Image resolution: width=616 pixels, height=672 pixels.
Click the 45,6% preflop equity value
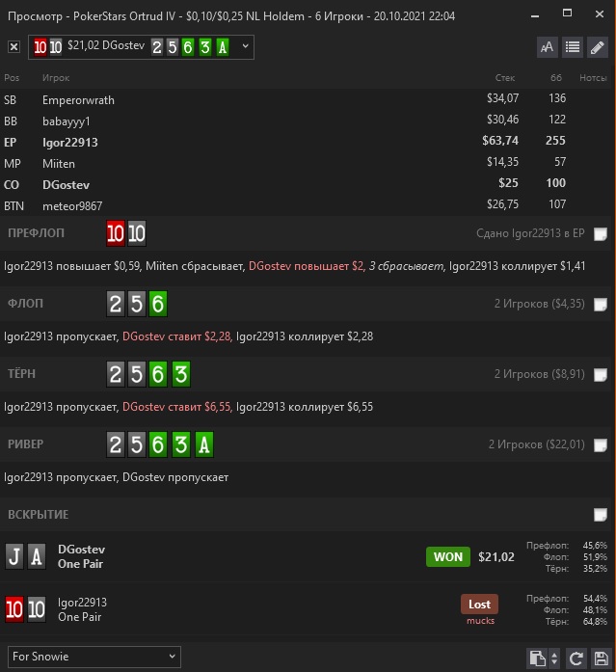[x=595, y=545]
